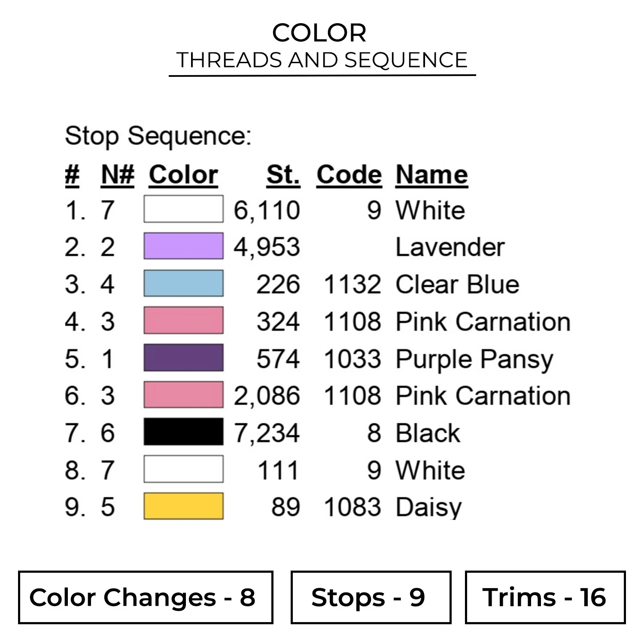This screenshot has height=644, width=644.
Task: Click the Name column header
Action: (x=431, y=175)
